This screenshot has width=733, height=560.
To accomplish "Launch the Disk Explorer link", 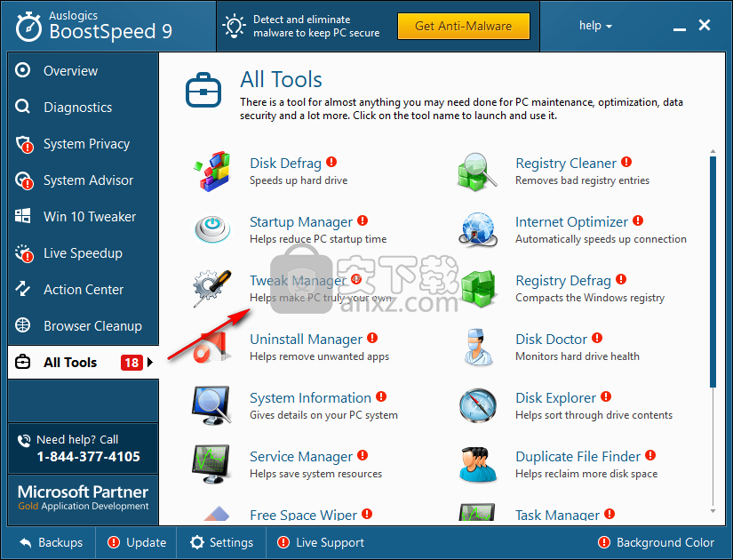I will [556, 397].
